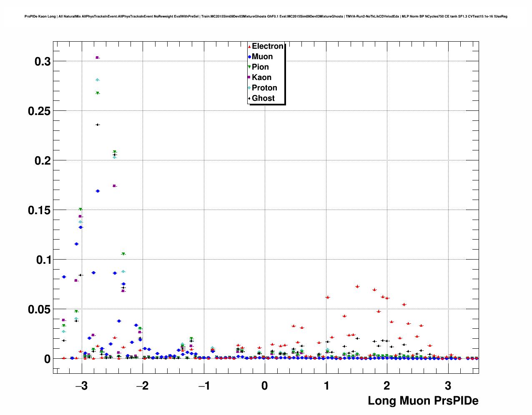
Task: Click the highest blue Muon data point
Action: tap(98, 191)
